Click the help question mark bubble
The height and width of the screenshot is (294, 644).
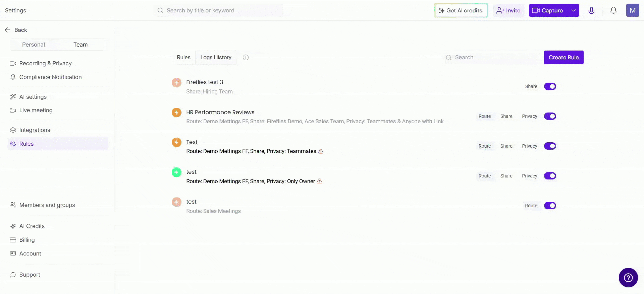[628, 278]
